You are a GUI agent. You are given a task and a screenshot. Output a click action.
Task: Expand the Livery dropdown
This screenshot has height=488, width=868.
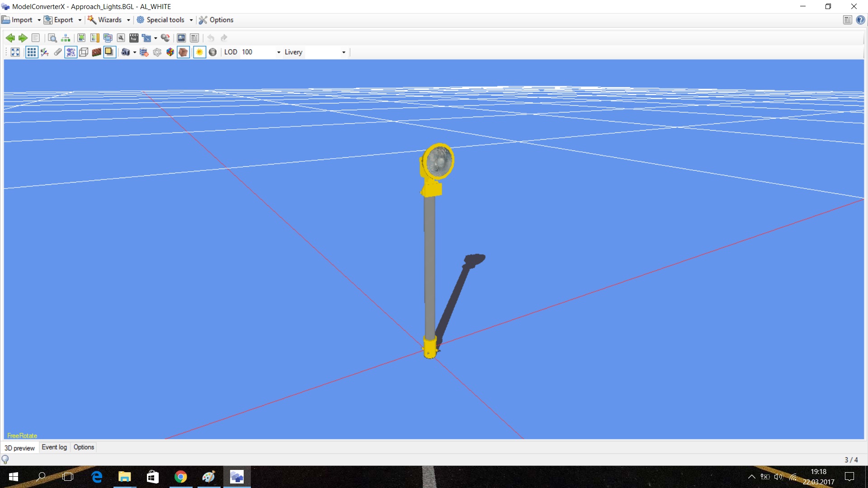344,52
